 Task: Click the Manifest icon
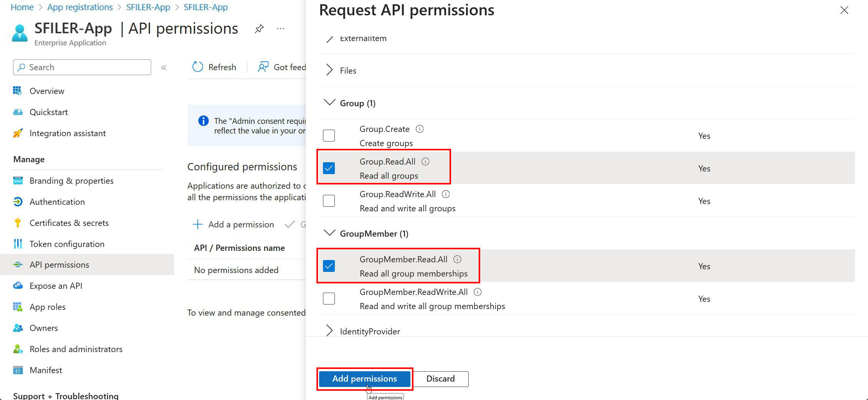point(18,370)
